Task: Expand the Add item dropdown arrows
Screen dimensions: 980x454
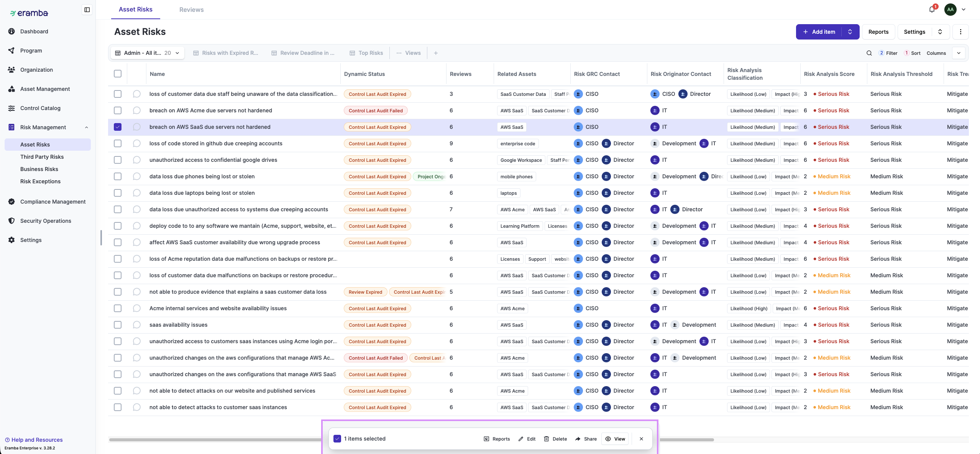Action: [850, 32]
